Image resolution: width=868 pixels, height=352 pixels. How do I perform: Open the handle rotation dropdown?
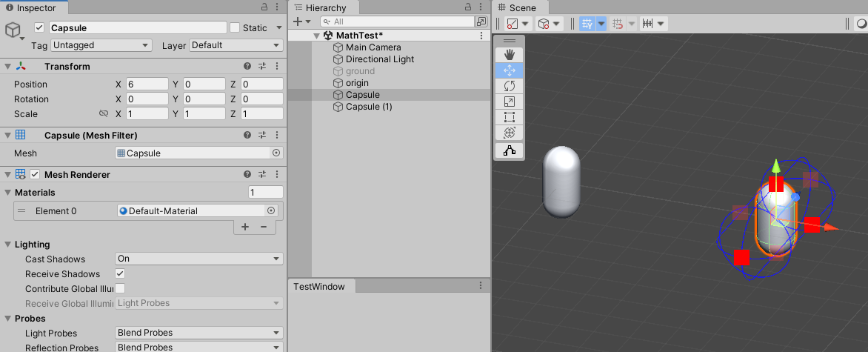pos(550,24)
